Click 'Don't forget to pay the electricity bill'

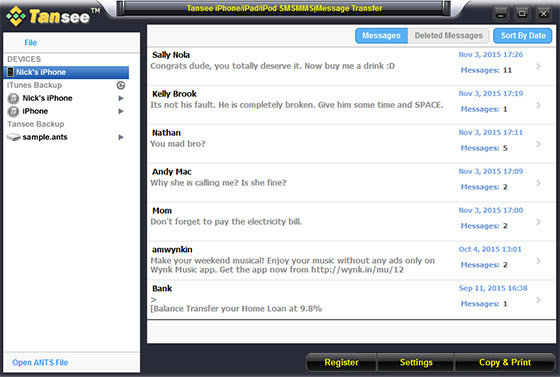(x=226, y=222)
